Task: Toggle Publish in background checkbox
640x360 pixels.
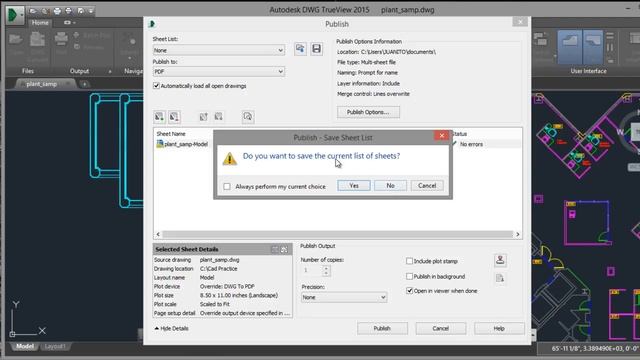Action: 409,276
